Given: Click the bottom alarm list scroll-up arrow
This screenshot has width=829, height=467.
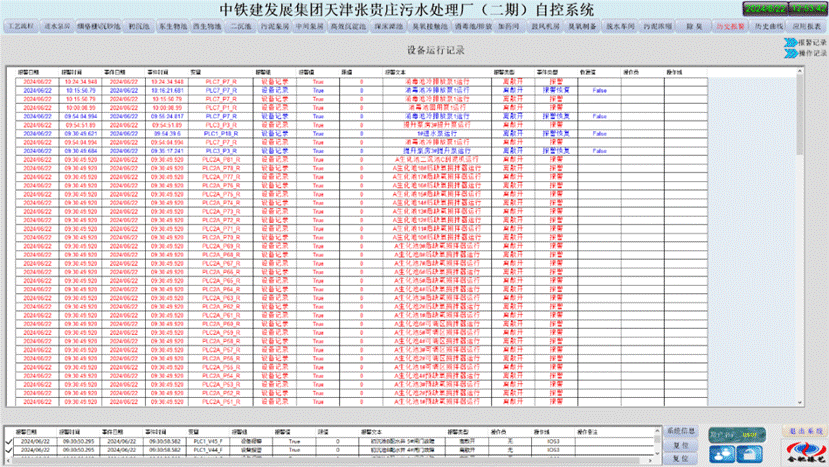Looking at the screenshot, I should pyautogui.click(x=658, y=431).
